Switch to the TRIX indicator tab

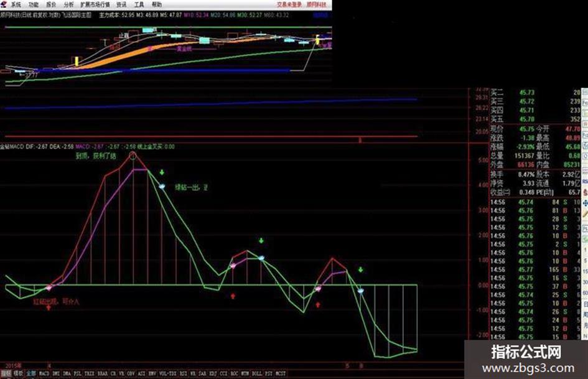pos(89,373)
